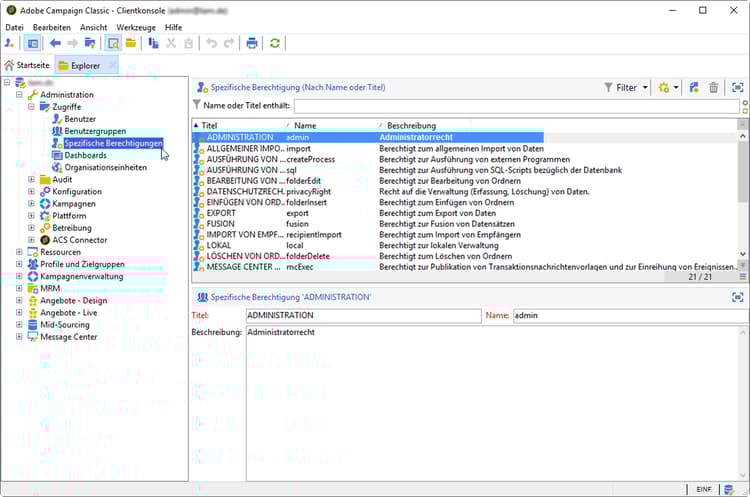Open the Ansicht menu
Image resolution: width=750 pixels, height=497 pixels.
pos(93,27)
